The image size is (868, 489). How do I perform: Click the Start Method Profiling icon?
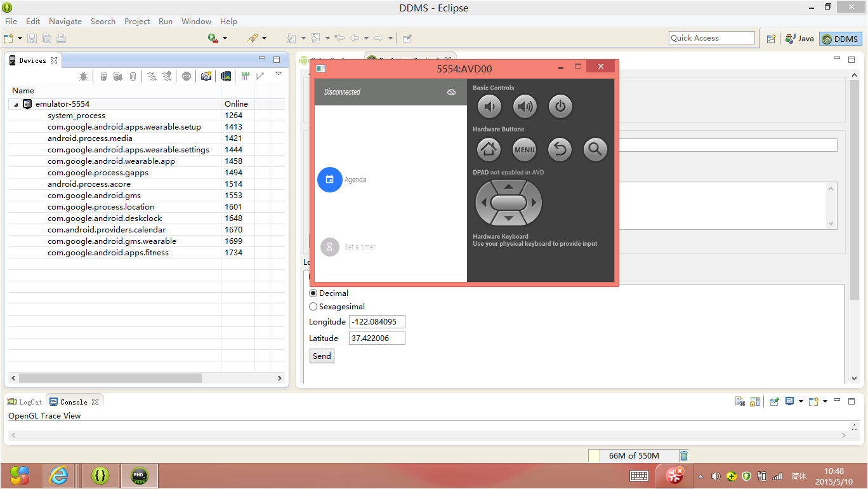click(x=167, y=76)
